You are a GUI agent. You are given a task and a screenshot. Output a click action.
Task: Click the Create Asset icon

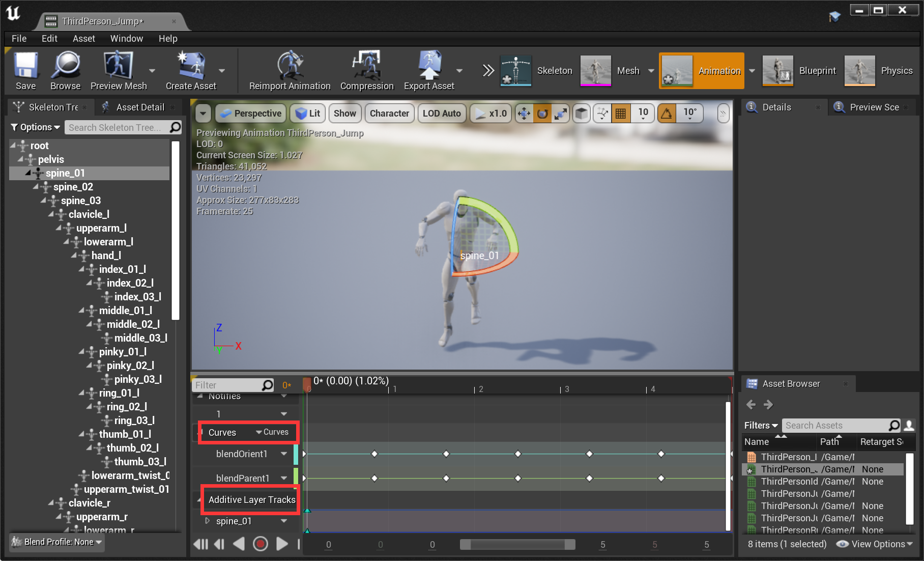(x=191, y=71)
